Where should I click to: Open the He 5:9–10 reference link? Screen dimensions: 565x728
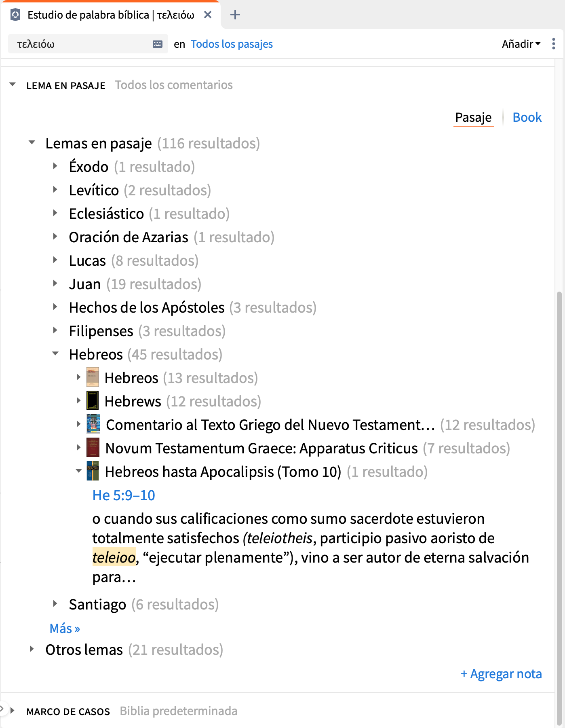point(124,495)
